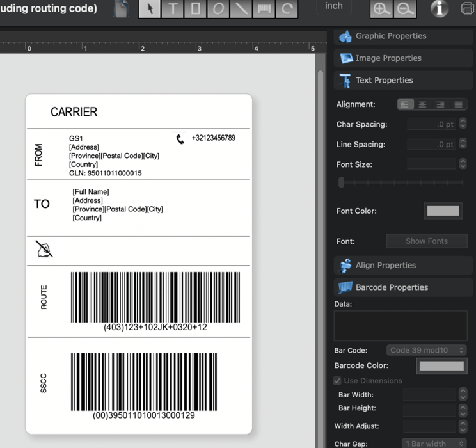476x448 pixels.
Task: Expand the Align Properties section
Action: (x=403, y=265)
